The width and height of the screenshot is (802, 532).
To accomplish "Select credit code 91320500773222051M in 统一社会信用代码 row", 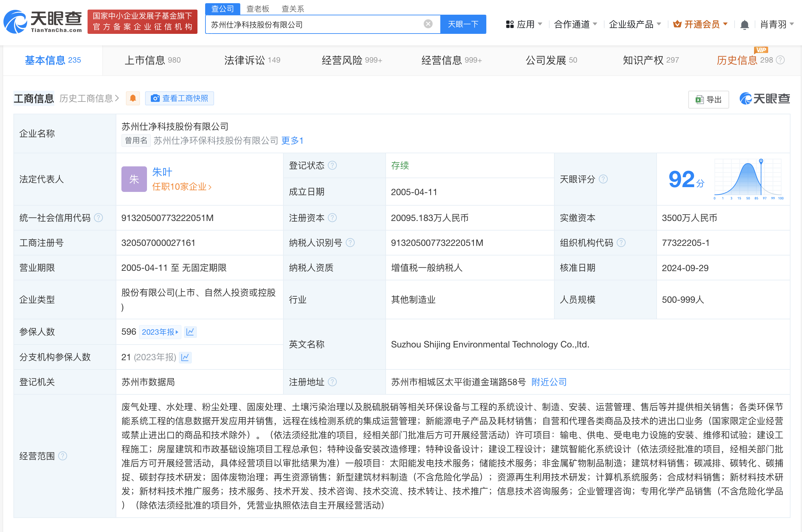I will click(167, 217).
